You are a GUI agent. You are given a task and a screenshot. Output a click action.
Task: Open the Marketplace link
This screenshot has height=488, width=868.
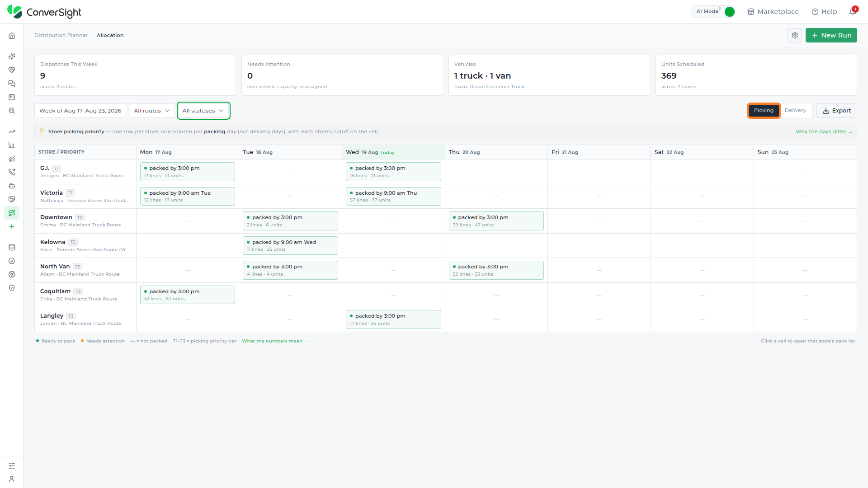pyautogui.click(x=773, y=12)
